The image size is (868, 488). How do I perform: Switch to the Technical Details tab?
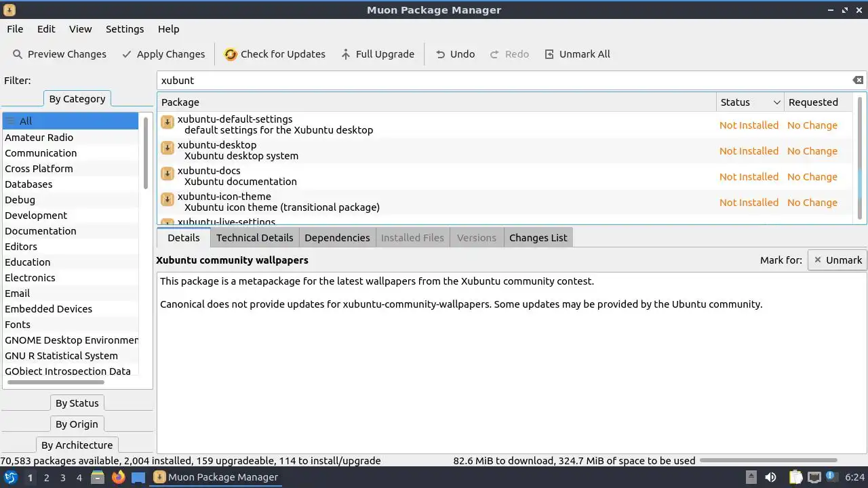[254, 238]
